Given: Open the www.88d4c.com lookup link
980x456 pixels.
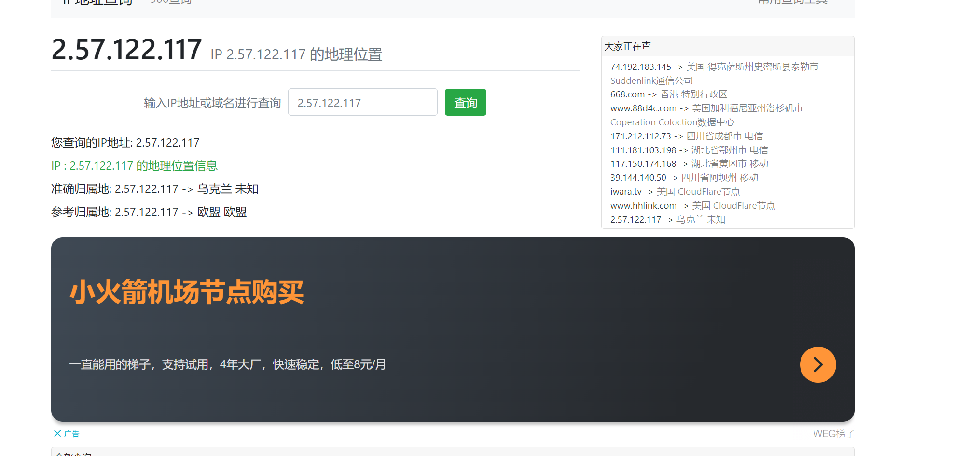Looking at the screenshot, I should (643, 108).
